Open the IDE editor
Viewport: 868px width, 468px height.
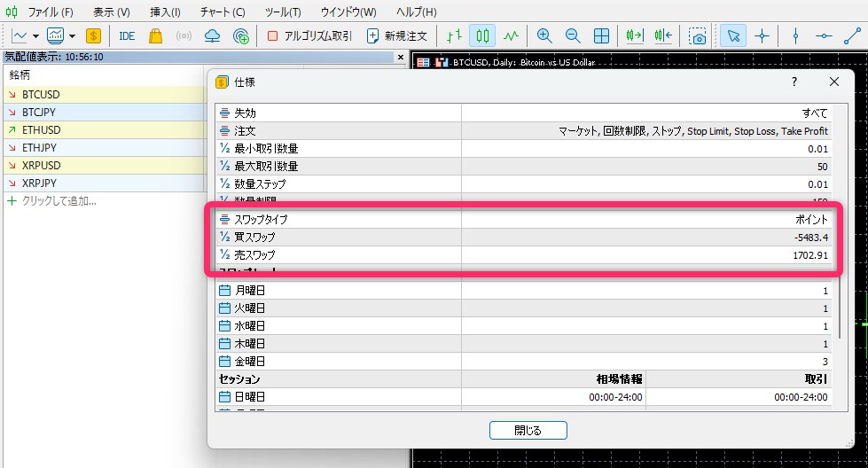coord(127,36)
